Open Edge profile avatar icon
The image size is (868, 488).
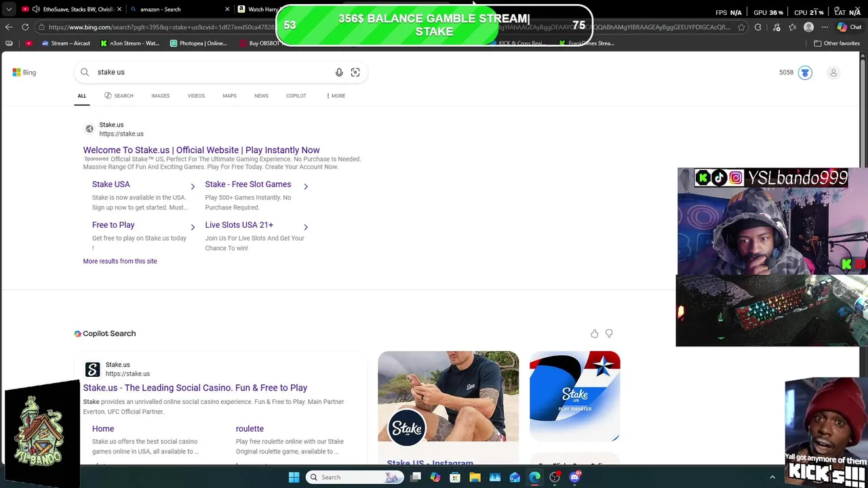click(x=808, y=27)
